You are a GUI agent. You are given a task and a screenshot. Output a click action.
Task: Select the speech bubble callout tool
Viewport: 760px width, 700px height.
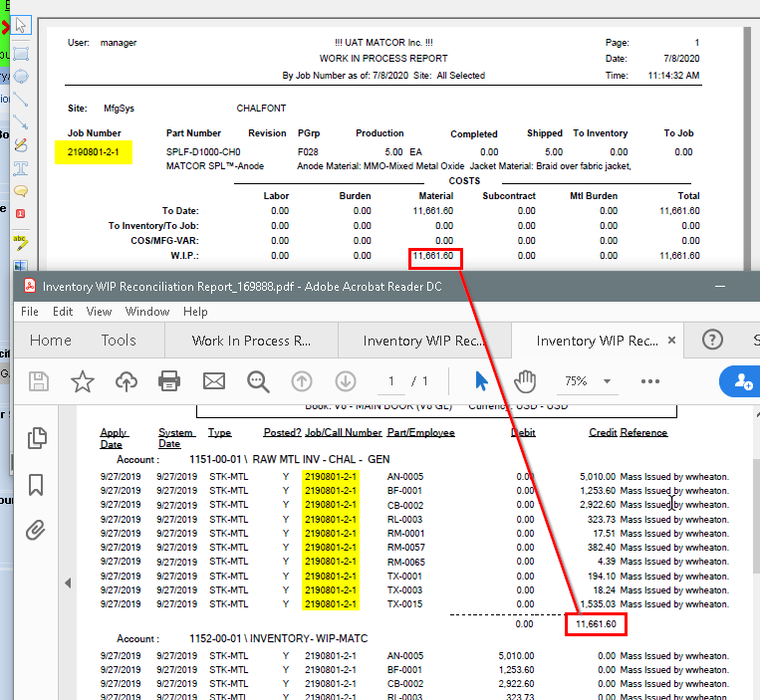[21, 191]
